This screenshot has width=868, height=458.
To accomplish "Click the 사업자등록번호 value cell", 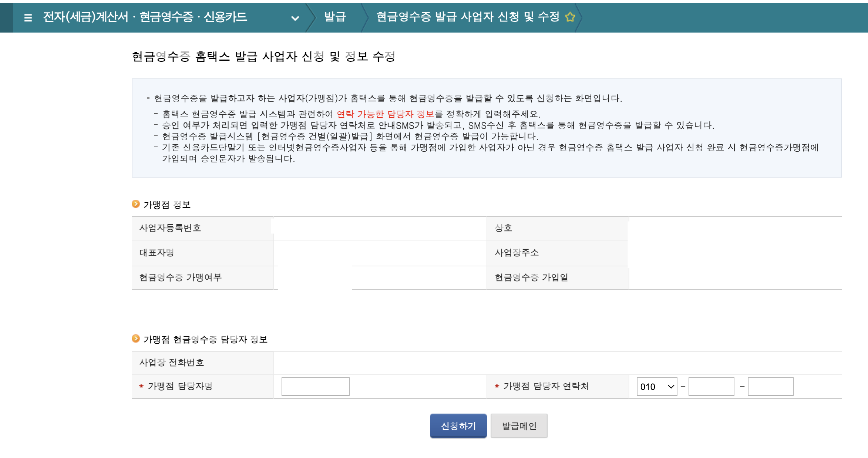I will pyautogui.click(x=380, y=228).
